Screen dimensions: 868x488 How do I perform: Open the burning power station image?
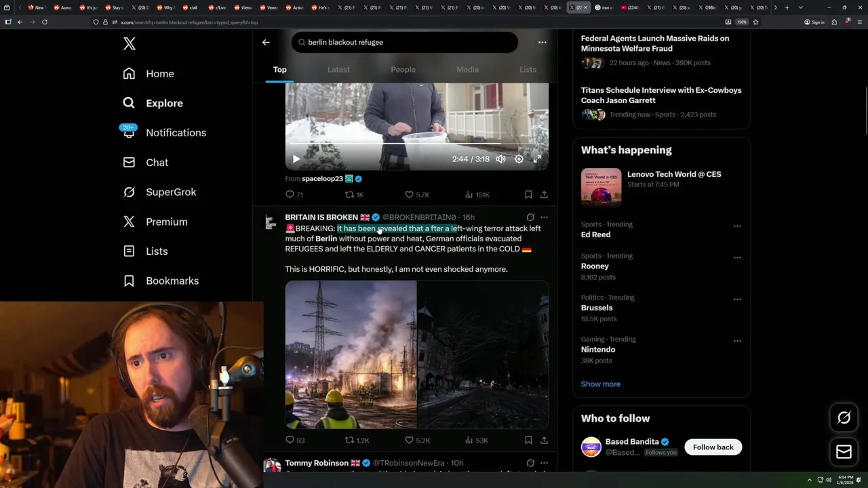tap(351, 354)
